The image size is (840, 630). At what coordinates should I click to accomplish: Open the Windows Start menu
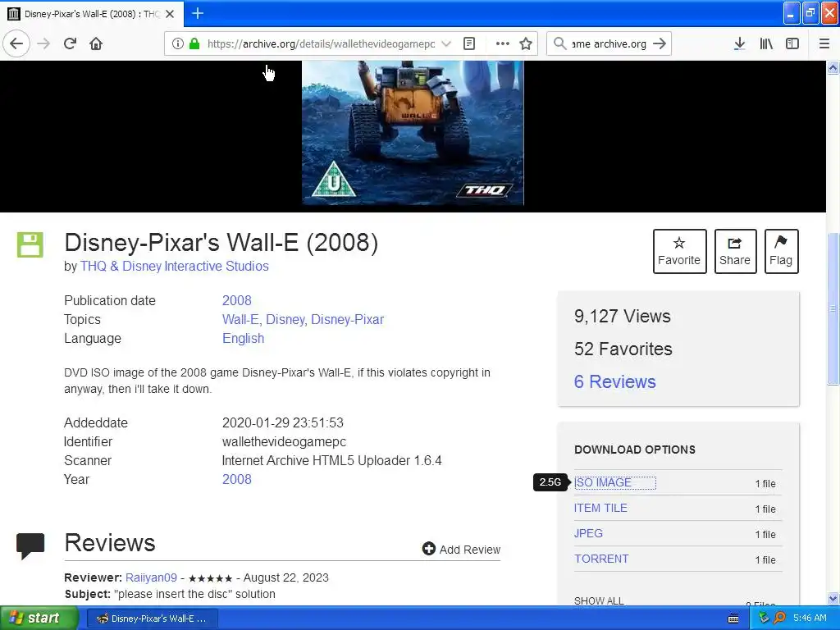[x=39, y=619]
